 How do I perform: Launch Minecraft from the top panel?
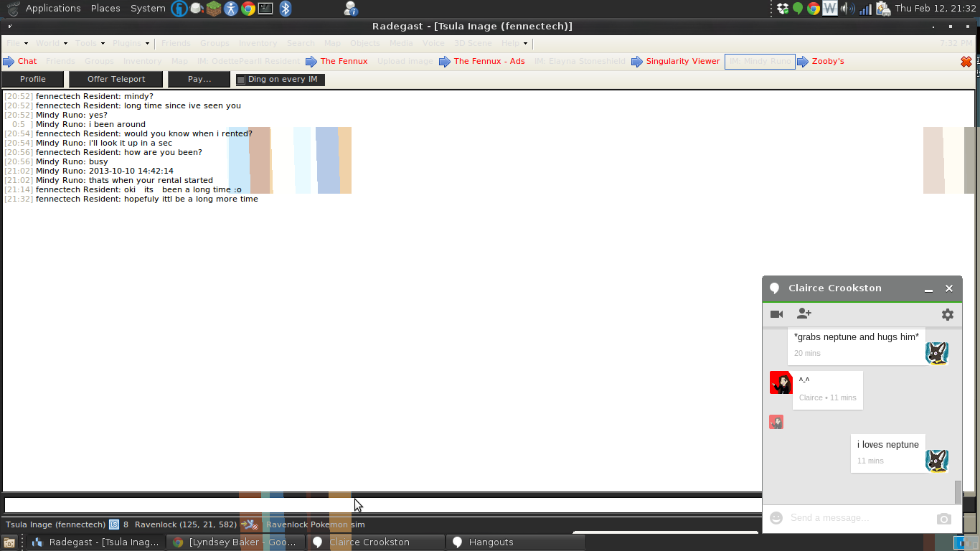tap(214, 9)
